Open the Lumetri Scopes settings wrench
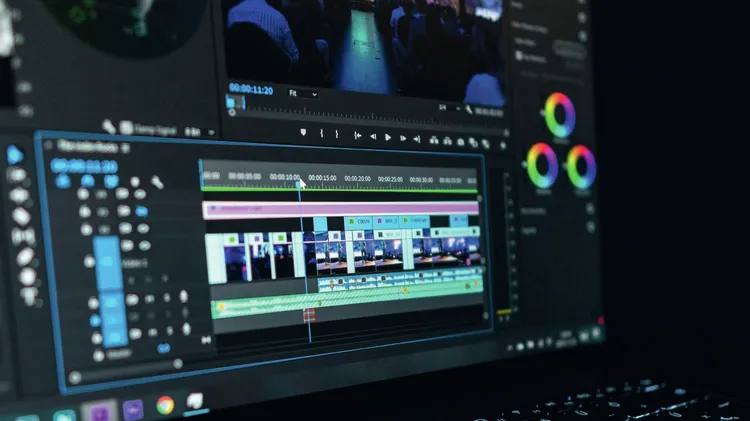Image resolution: width=750 pixels, height=421 pixels. (109, 126)
